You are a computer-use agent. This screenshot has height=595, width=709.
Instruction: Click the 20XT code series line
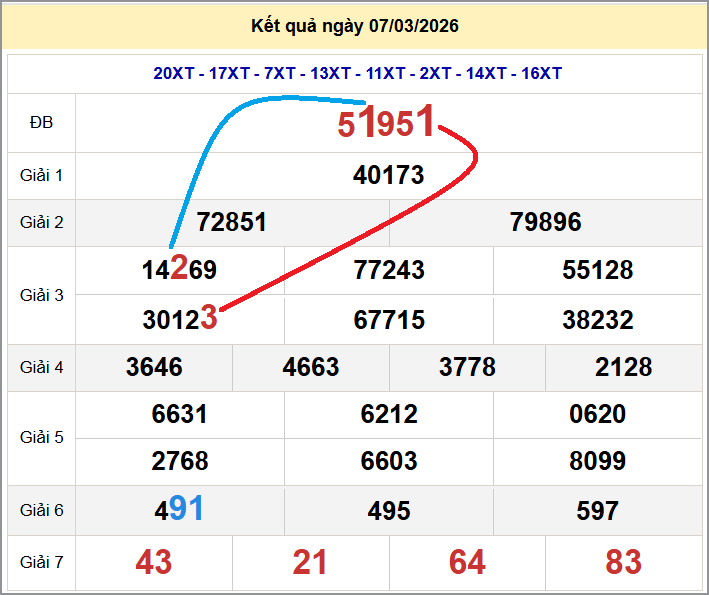pyautogui.click(x=357, y=73)
